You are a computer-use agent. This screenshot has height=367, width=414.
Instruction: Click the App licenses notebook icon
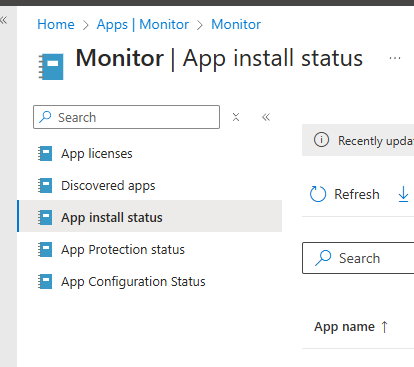pos(45,154)
